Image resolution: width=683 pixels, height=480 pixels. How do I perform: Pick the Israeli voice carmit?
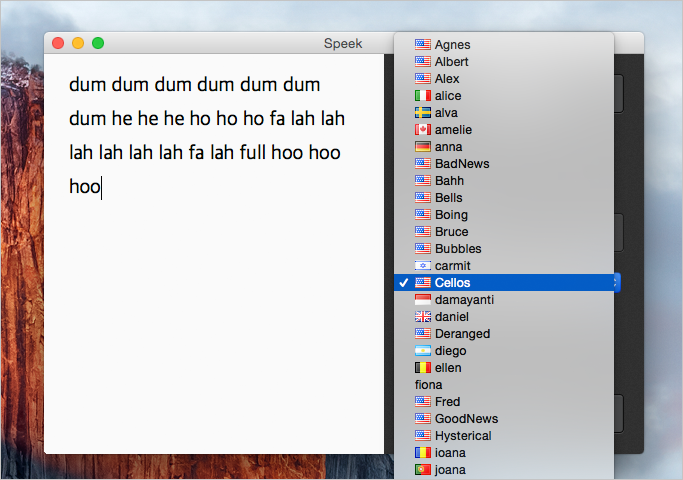click(x=504, y=265)
